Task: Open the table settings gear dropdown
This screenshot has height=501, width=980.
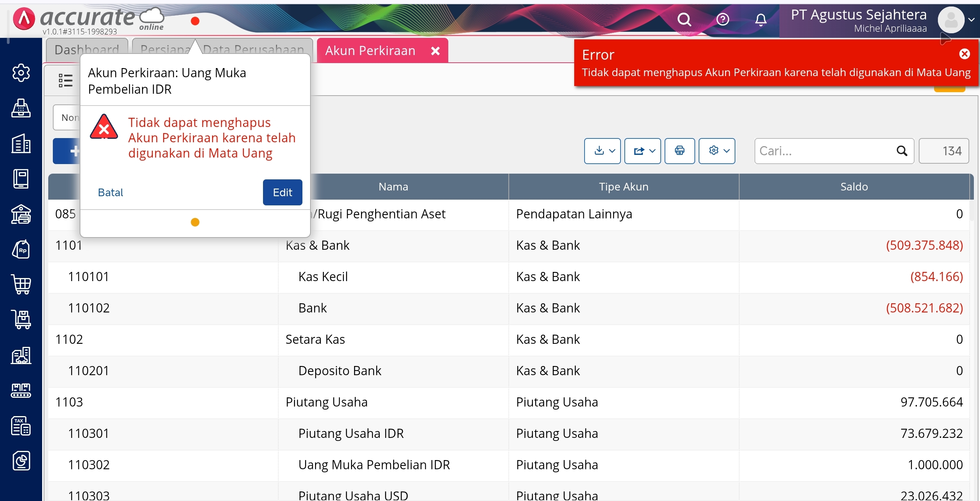Action: [717, 151]
